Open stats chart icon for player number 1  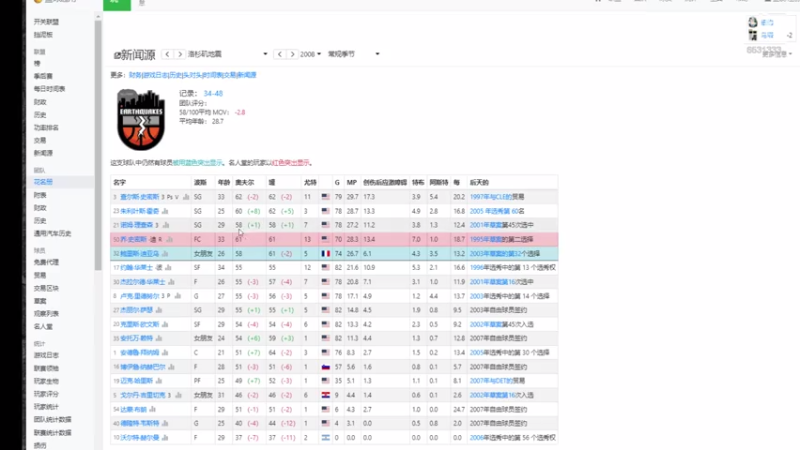[165, 353]
